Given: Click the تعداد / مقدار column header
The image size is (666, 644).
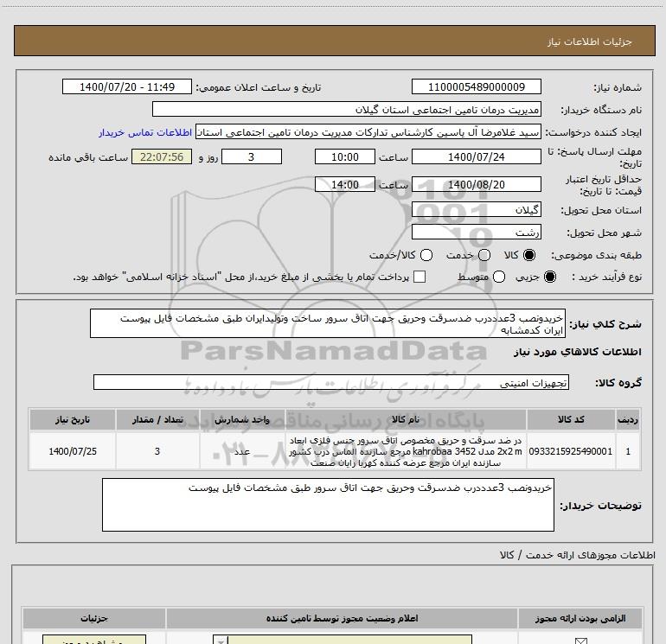Looking at the screenshot, I should 157,419.
